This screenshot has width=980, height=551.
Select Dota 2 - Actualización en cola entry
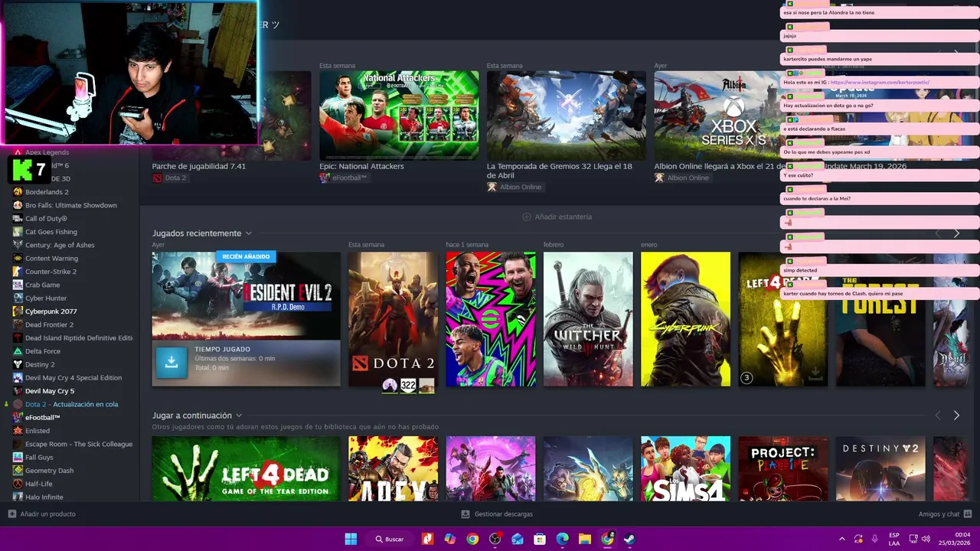point(72,404)
